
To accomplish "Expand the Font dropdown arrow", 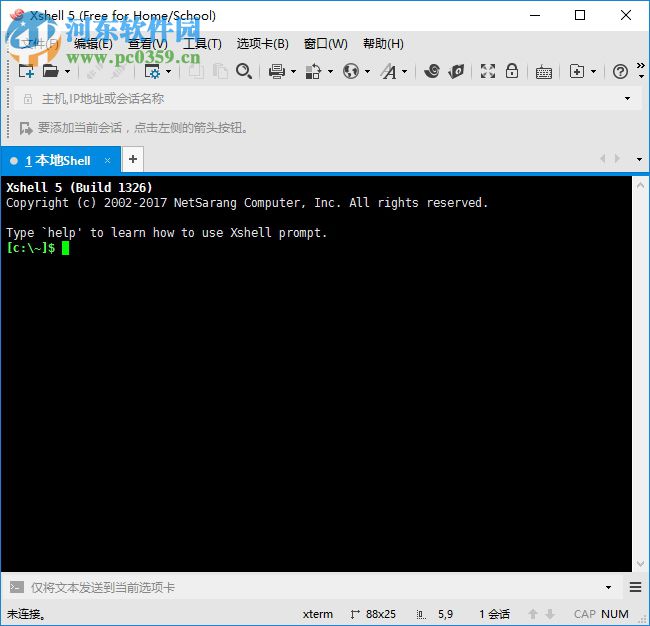I will [405, 72].
